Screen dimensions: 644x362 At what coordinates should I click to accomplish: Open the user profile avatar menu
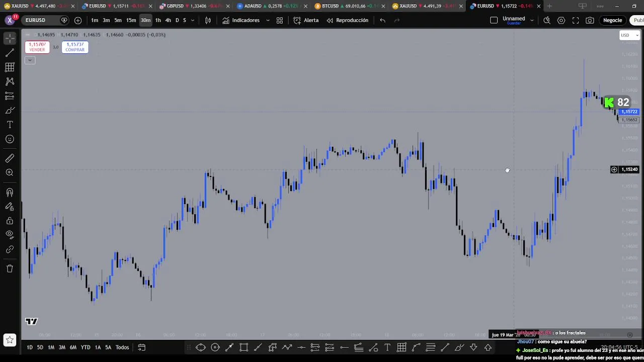click(x=10, y=20)
